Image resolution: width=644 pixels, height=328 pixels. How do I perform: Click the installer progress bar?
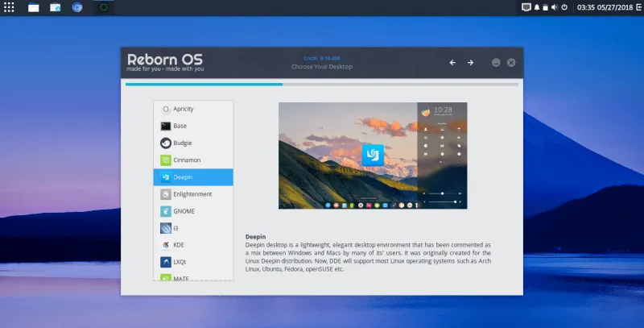click(322, 84)
